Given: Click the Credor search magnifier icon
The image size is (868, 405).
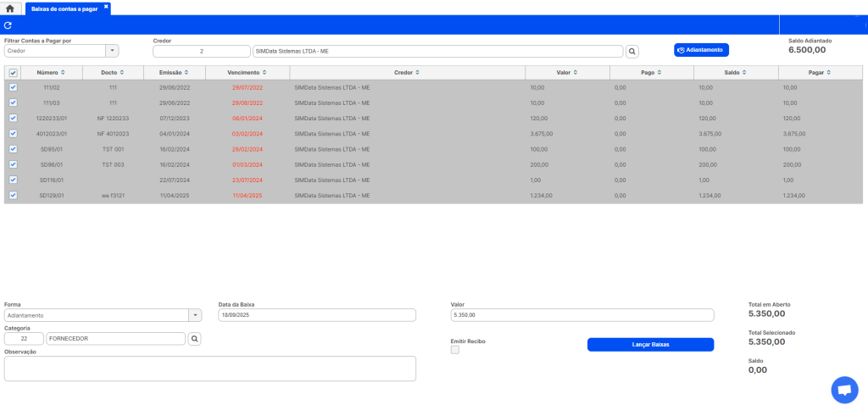Looking at the screenshot, I should (632, 52).
